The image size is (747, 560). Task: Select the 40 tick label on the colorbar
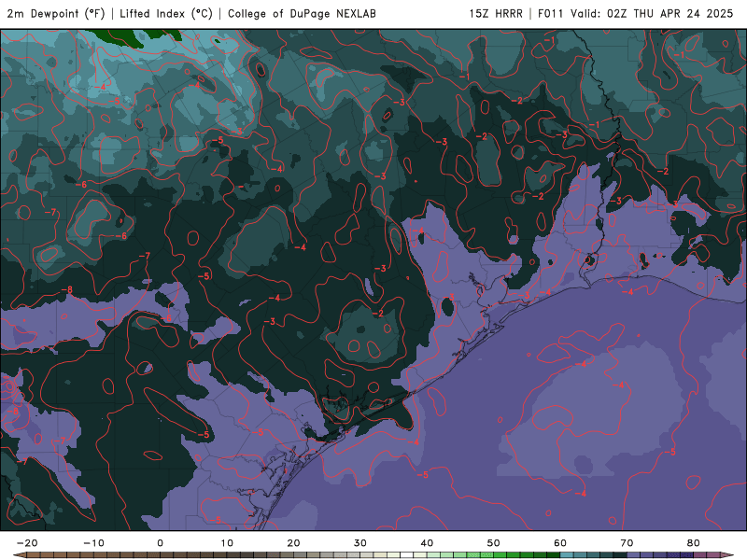pos(427,543)
